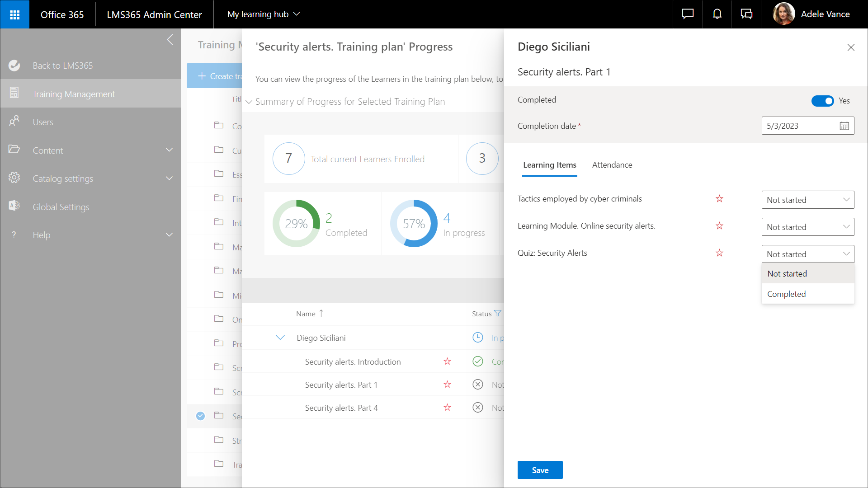The image size is (868, 488).
Task: Click star icon beside Quiz: Security Alerts
Action: 719,253
